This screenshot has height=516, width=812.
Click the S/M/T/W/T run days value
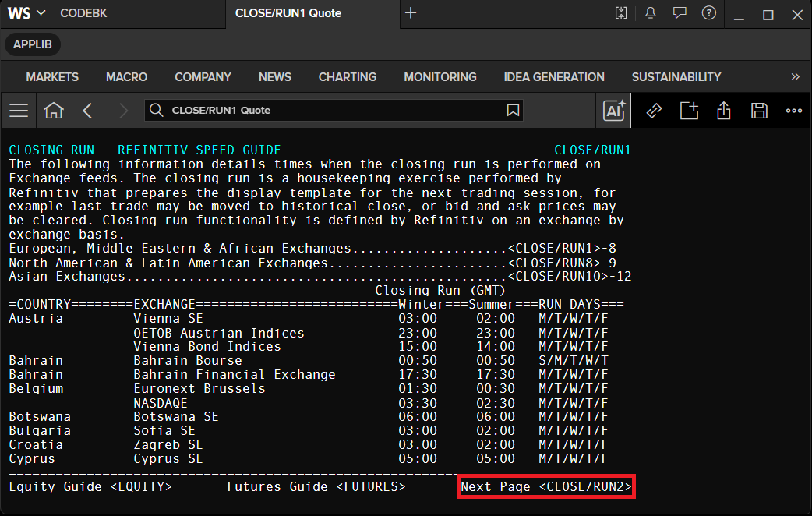[x=574, y=361]
